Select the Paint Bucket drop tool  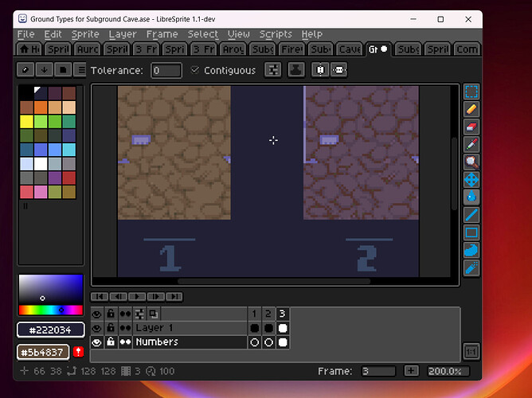click(471, 197)
